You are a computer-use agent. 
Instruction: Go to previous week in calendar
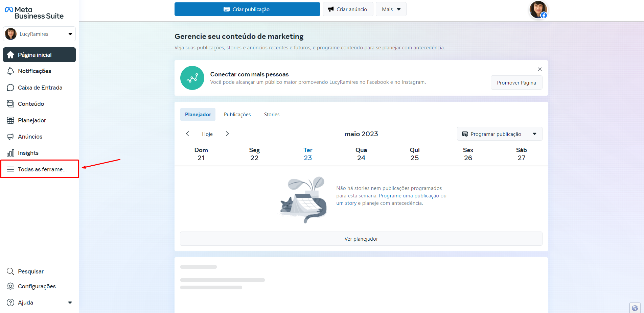[x=188, y=134]
